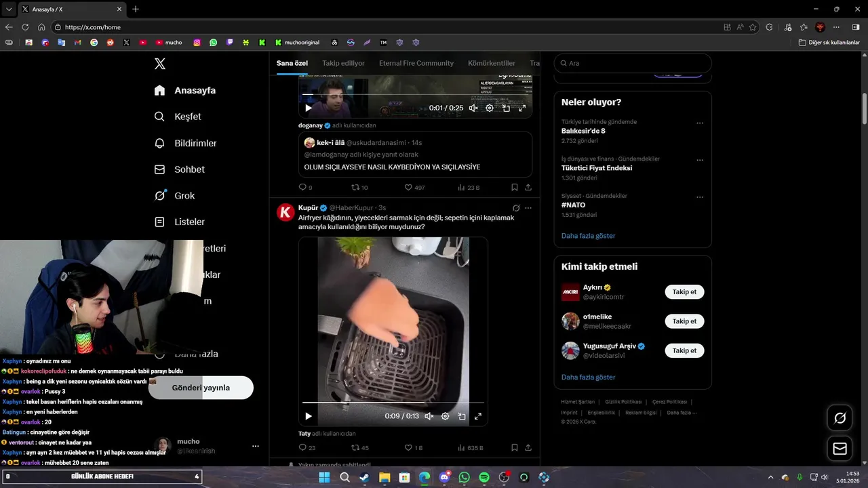Expand the system tray hidden icons

point(772,477)
